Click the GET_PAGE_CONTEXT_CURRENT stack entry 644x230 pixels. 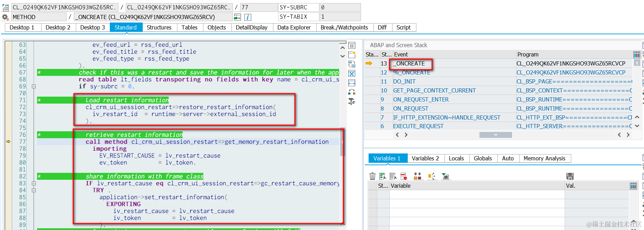434,90
